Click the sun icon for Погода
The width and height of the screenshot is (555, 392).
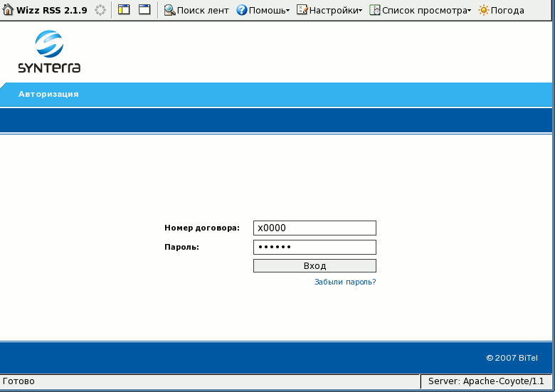click(x=484, y=10)
